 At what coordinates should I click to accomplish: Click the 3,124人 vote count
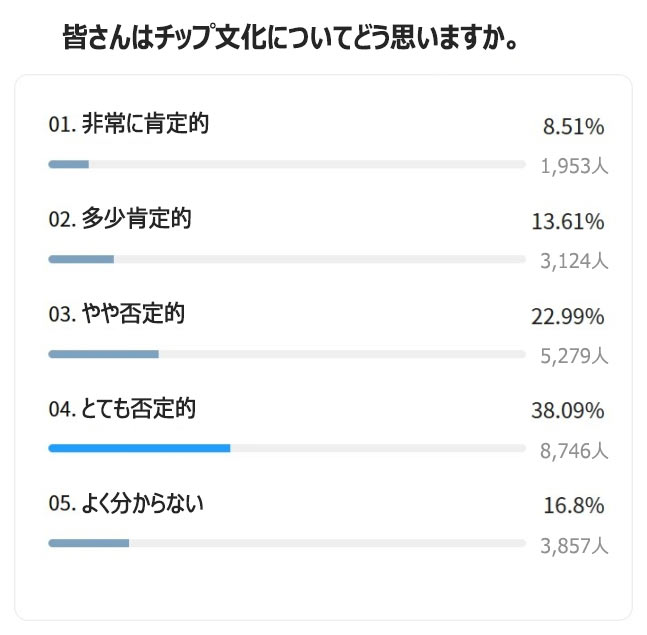574,261
